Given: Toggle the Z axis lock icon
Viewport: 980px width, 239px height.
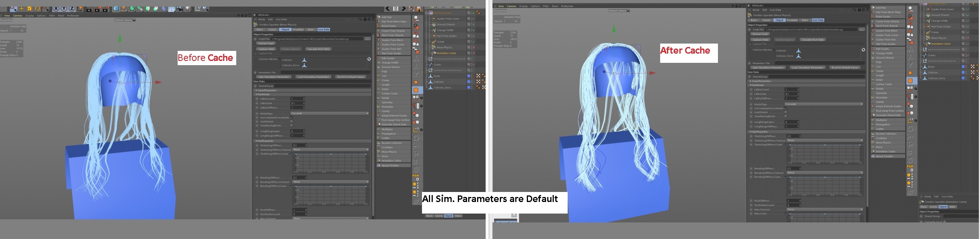Looking at the screenshot, I should 72,8.
